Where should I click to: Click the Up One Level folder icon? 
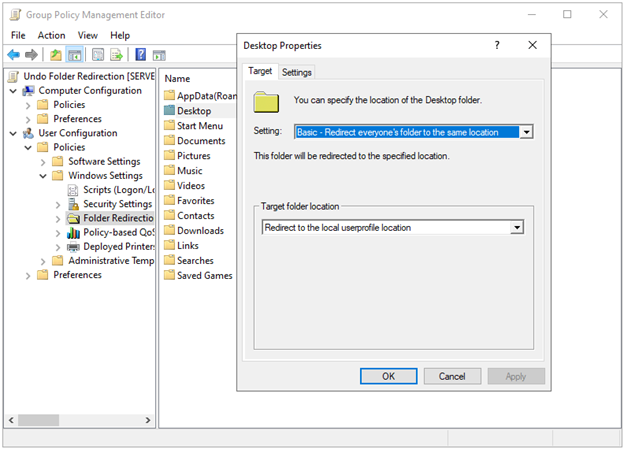[x=56, y=55]
